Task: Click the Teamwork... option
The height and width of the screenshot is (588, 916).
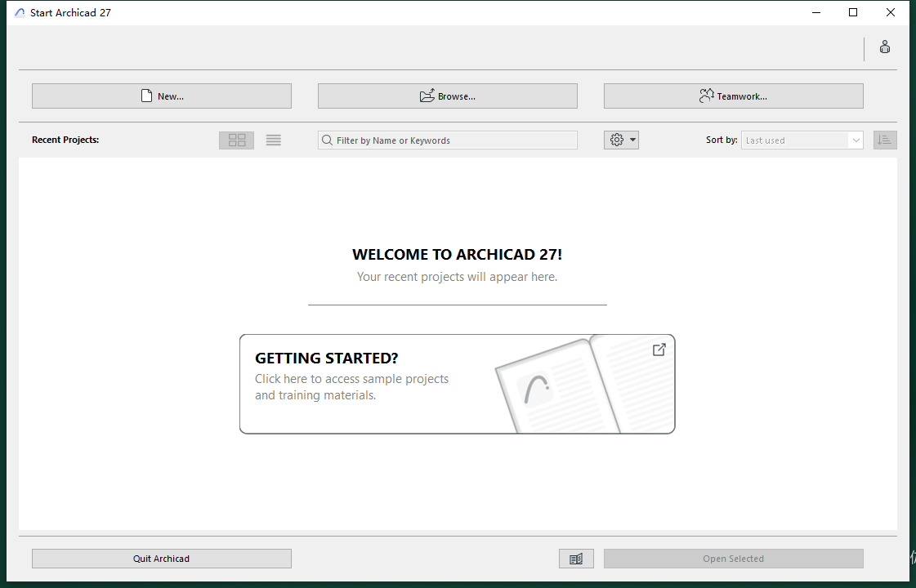Action: click(x=733, y=96)
